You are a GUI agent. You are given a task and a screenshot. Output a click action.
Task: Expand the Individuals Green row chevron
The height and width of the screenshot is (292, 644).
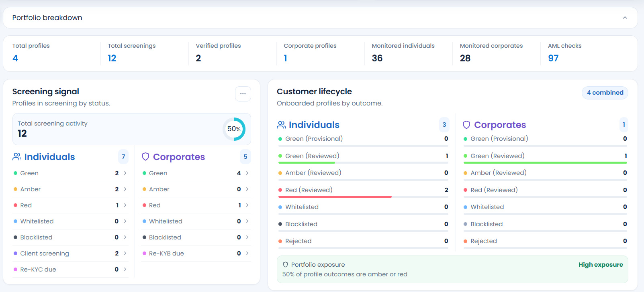click(x=125, y=173)
